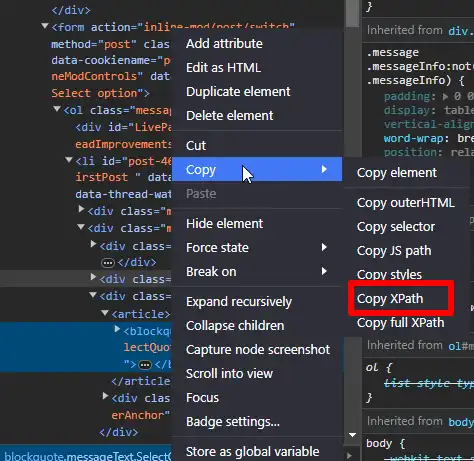Select the div id="LivePa node

[x=123, y=127]
